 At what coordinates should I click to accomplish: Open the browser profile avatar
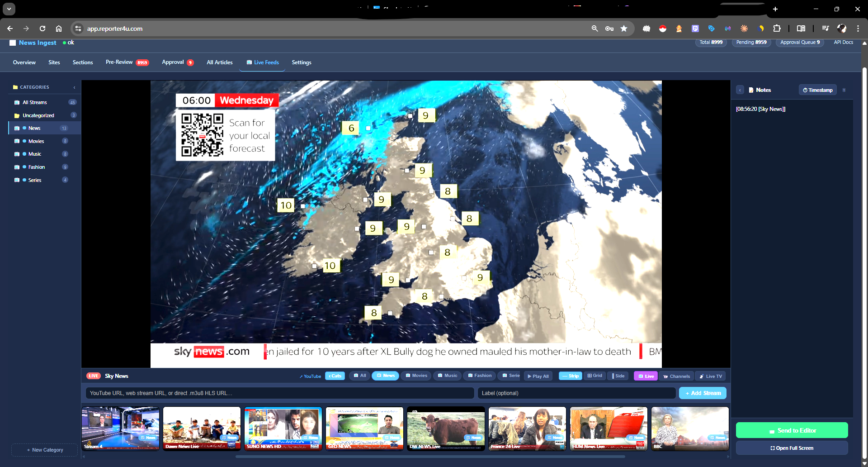pyautogui.click(x=842, y=29)
